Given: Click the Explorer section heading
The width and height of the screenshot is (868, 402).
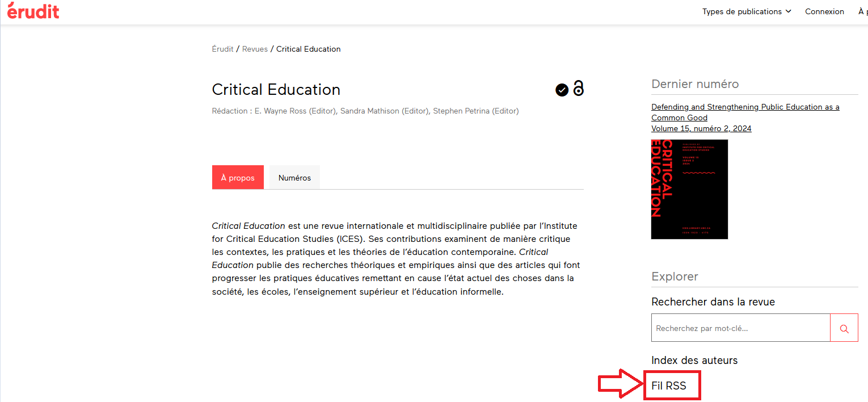Looking at the screenshot, I should pyautogui.click(x=675, y=277).
